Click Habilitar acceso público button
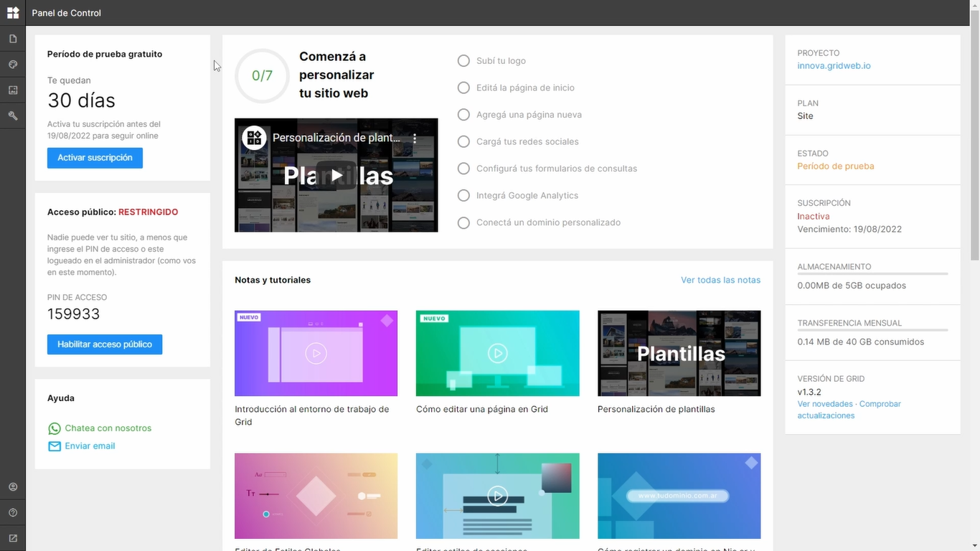980x551 pixels. 105,344
